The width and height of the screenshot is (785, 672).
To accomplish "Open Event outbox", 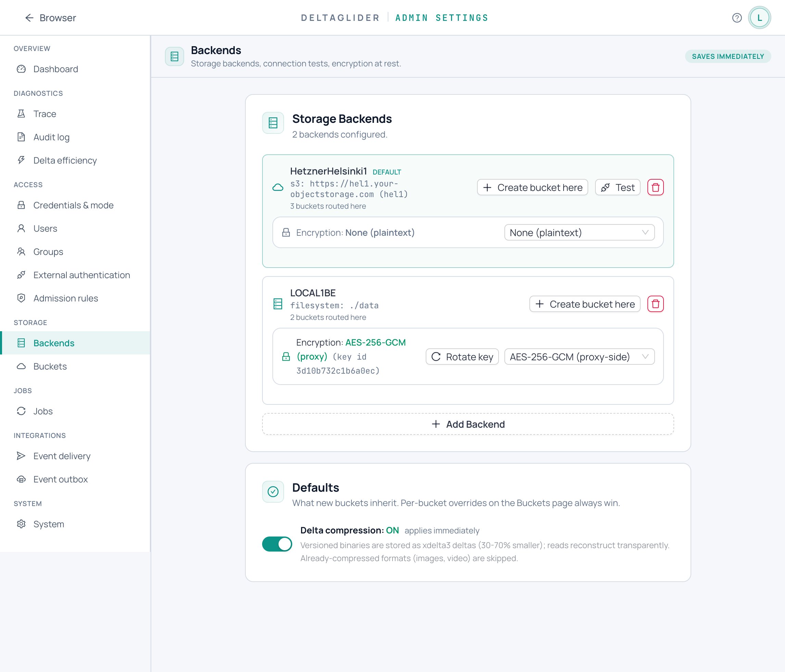I will coord(76,479).
